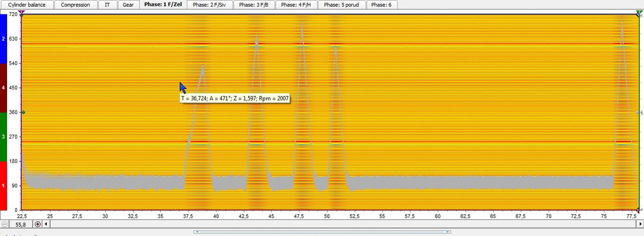Show the Phase: 5 porud tab
This screenshot has width=644, height=236.
point(342,5)
